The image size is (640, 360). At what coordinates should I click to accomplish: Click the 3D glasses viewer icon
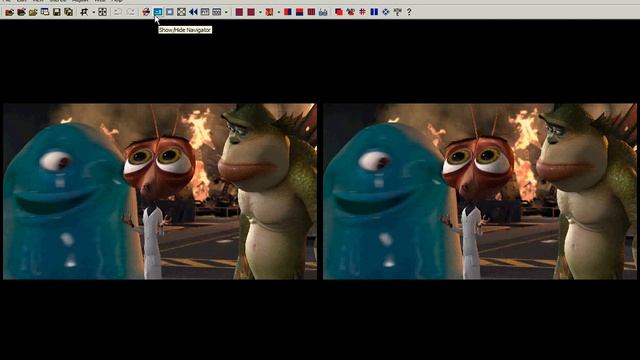tap(323, 12)
